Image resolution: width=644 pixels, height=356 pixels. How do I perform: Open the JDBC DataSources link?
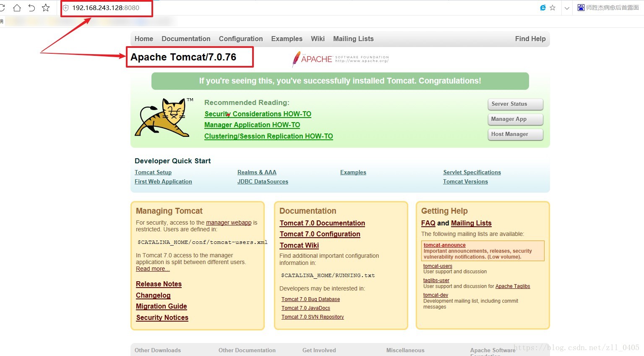click(263, 181)
